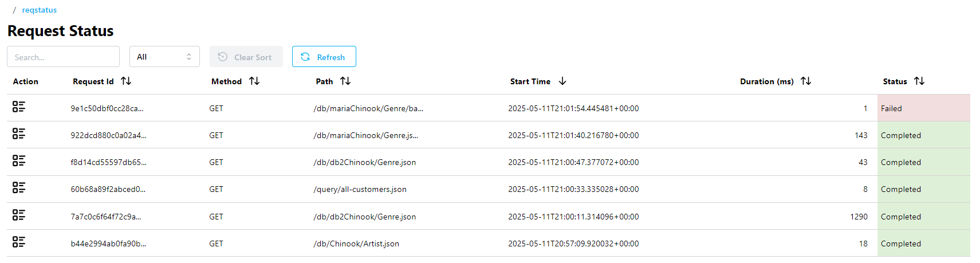Open action icon for request 7a7c0c6f64f72c9a
This screenshot has width=980, height=263.
click(19, 215)
